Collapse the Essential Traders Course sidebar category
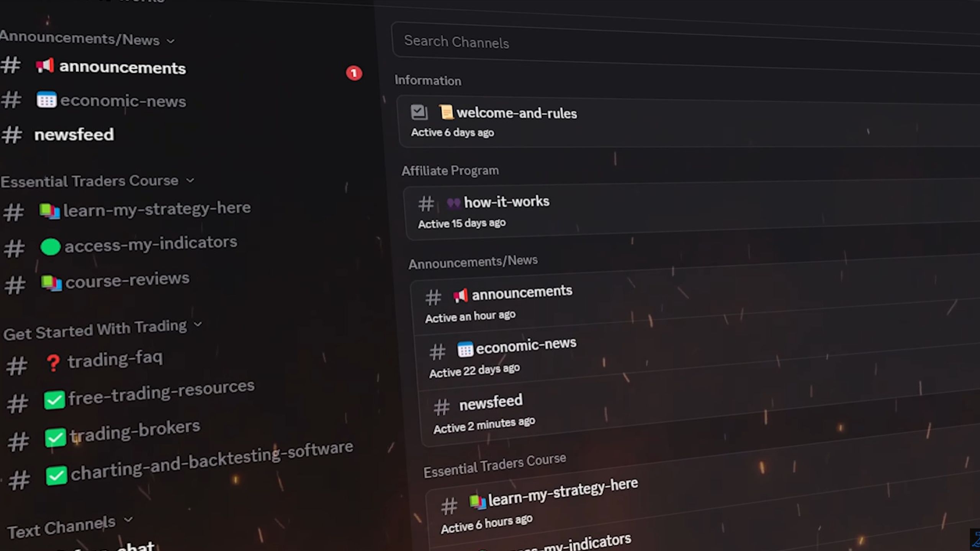 pyautogui.click(x=190, y=180)
